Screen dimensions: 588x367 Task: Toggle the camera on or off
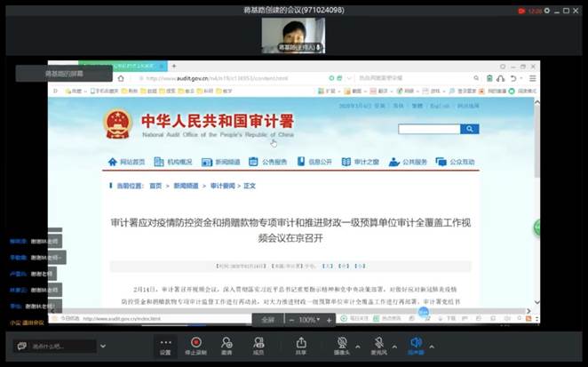343,345
